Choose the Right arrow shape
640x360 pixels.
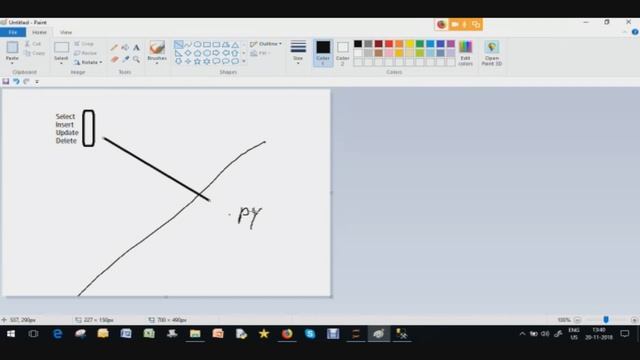216,53
